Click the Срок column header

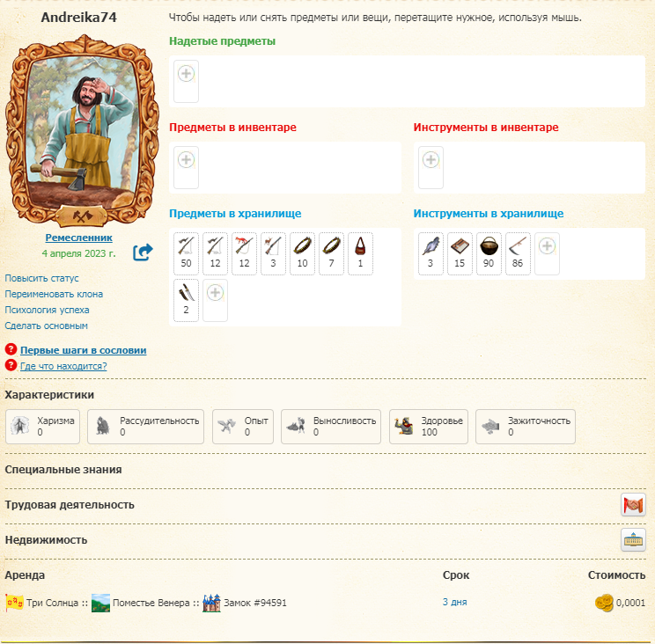tap(456, 575)
